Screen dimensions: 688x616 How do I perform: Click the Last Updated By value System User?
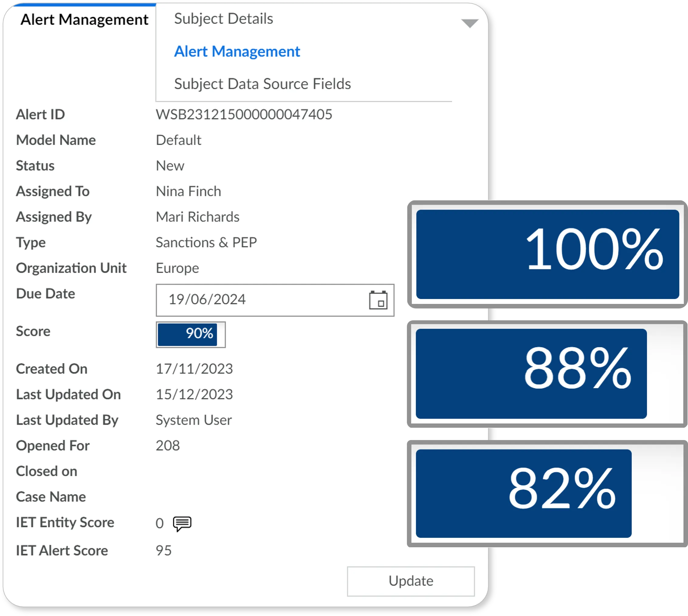tap(194, 420)
